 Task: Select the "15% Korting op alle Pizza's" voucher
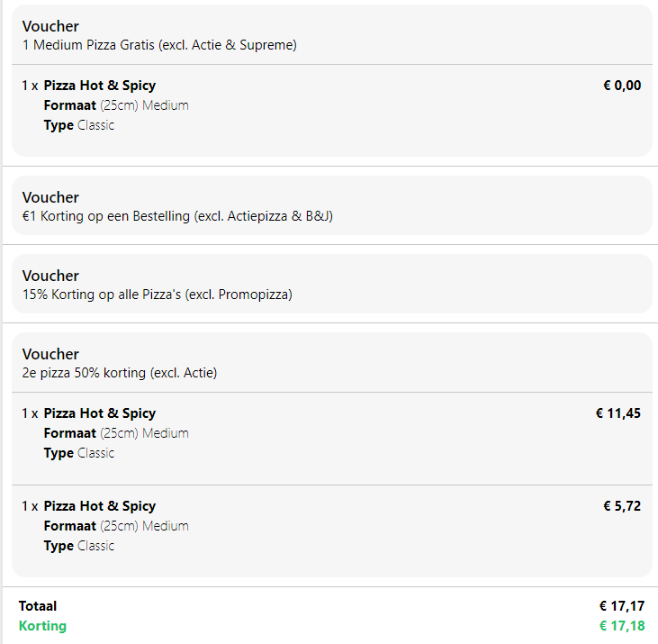(x=157, y=295)
